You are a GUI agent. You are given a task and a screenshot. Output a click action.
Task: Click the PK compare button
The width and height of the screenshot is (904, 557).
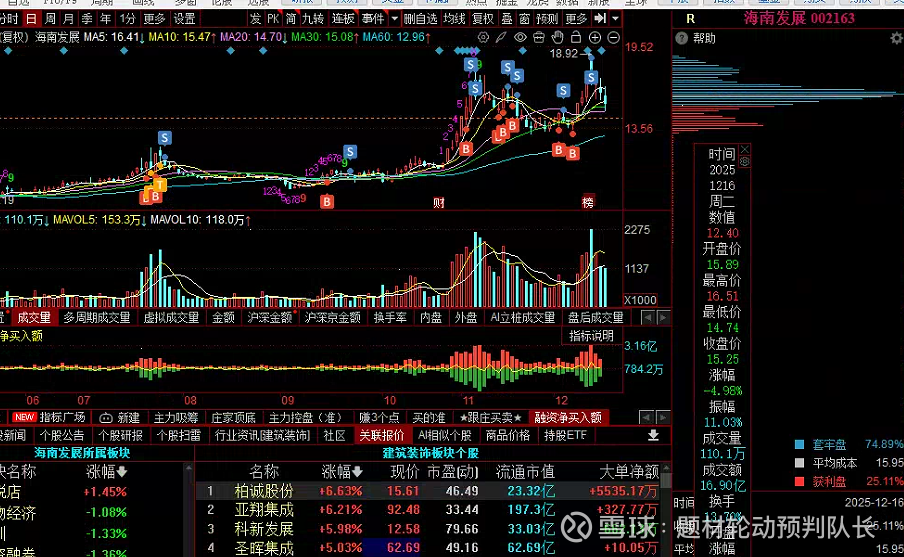point(273,18)
